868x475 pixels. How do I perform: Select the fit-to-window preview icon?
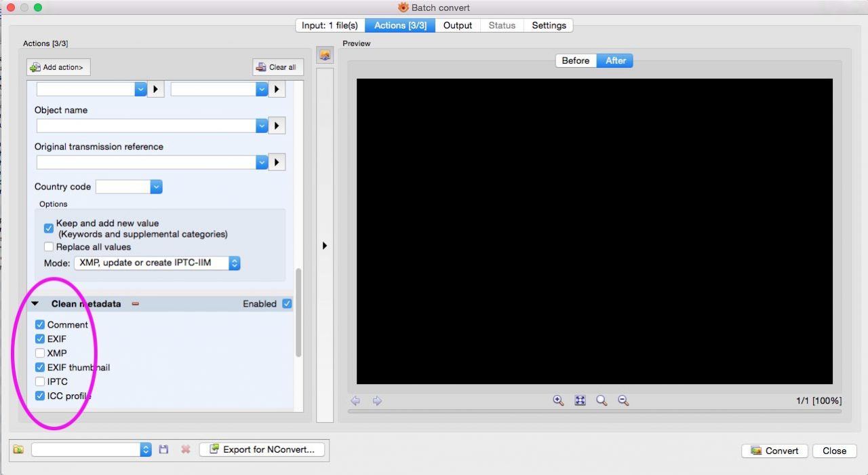point(580,400)
